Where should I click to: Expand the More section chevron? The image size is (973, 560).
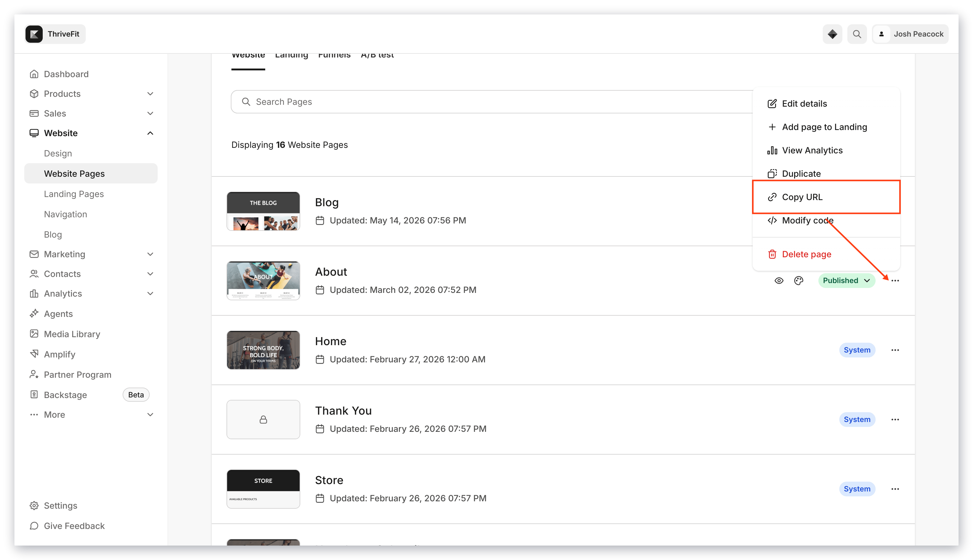(150, 414)
